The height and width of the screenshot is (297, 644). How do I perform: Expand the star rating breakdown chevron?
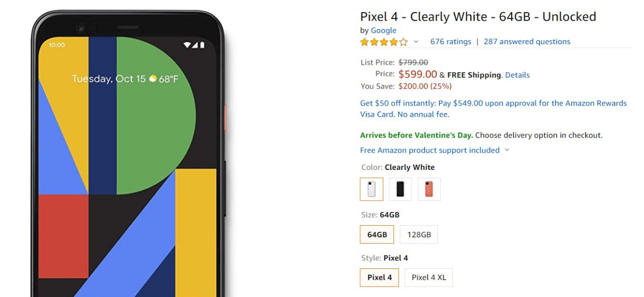pos(416,42)
